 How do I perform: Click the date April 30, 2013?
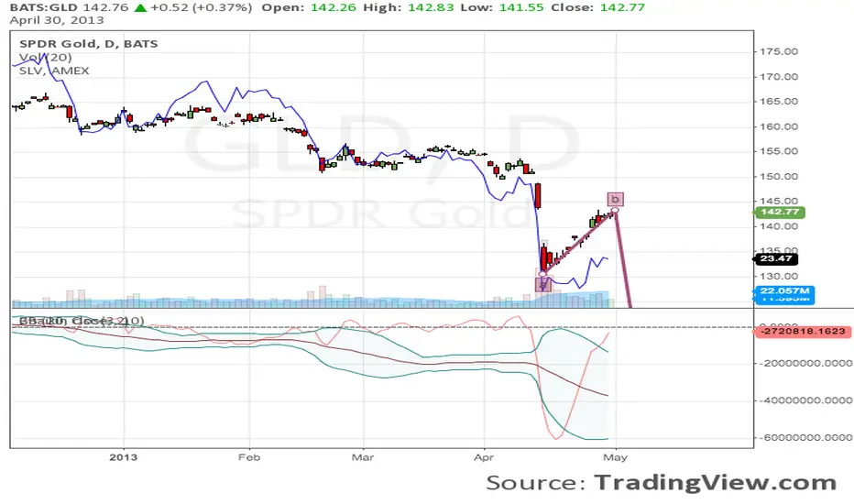[57, 21]
